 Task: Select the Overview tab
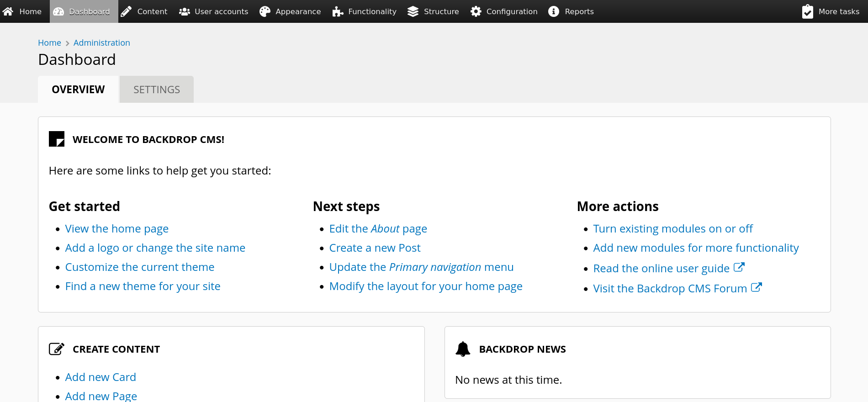[78, 90]
